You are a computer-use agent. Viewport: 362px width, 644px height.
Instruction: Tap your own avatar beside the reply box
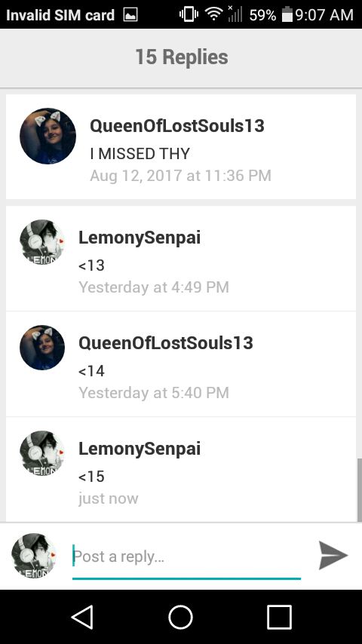tap(34, 556)
